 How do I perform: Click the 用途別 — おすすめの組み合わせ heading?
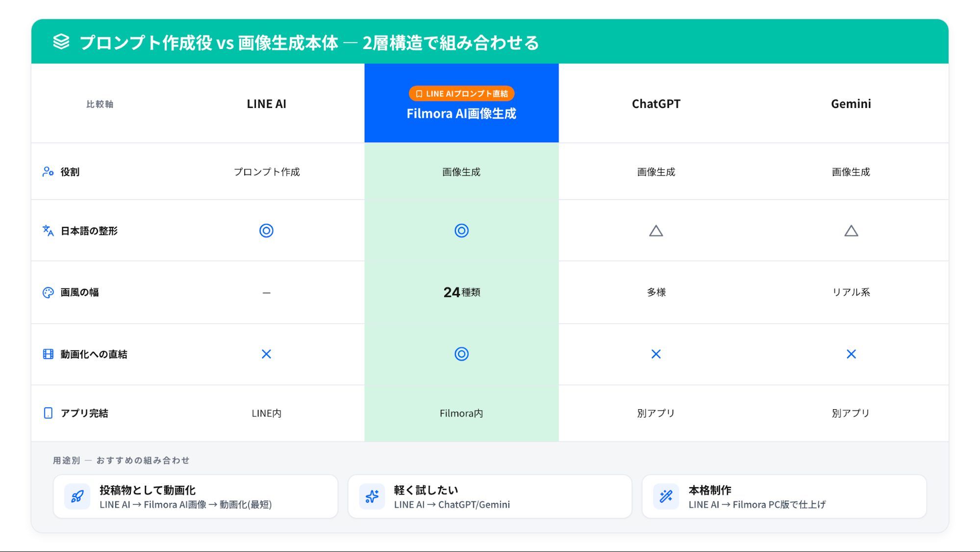(x=121, y=460)
